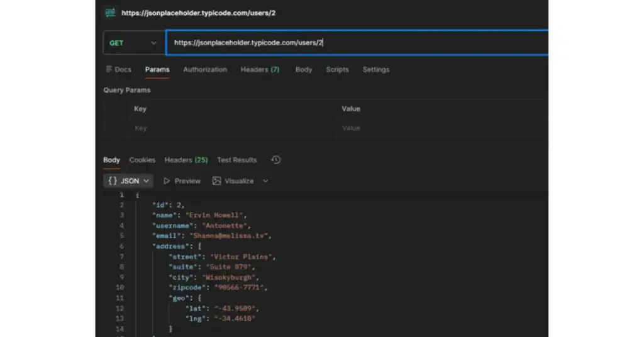The image size is (644, 337).
Task: Switch to the request Body tab
Action: click(304, 69)
